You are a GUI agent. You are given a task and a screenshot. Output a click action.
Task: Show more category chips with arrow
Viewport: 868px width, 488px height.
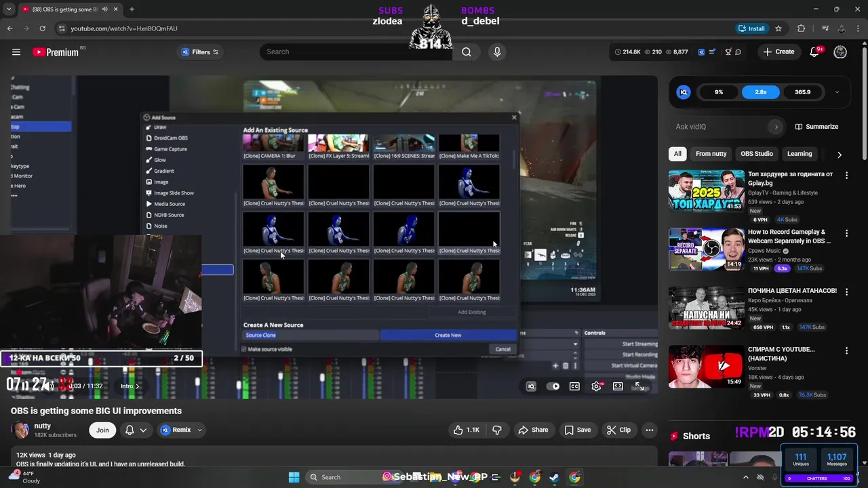click(x=840, y=155)
